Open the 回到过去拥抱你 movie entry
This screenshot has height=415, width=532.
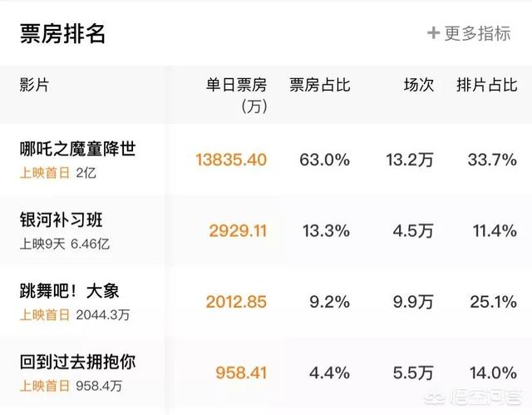click(77, 362)
